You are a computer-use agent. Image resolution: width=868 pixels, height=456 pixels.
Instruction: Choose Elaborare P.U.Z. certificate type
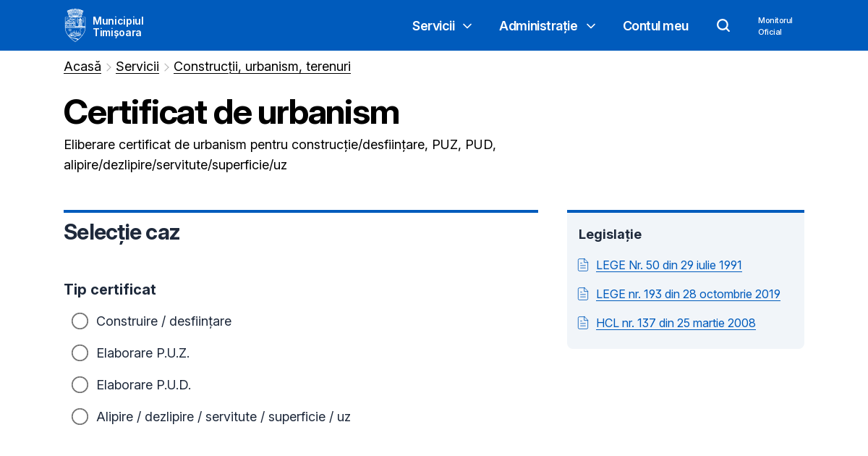click(x=80, y=352)
